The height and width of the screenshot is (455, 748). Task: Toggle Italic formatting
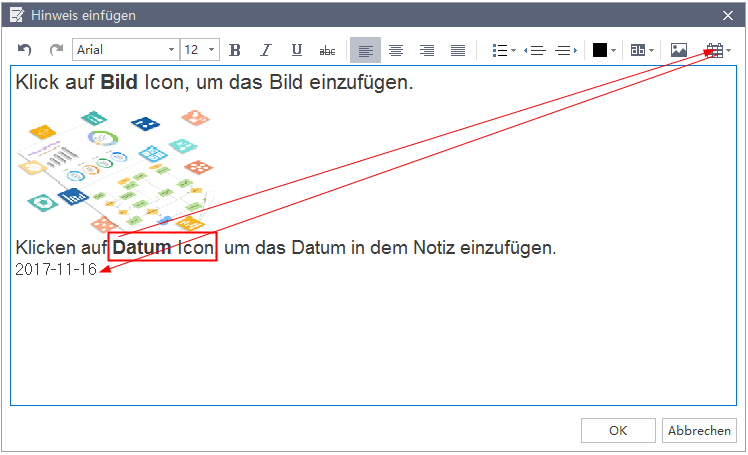pos(266,50)
